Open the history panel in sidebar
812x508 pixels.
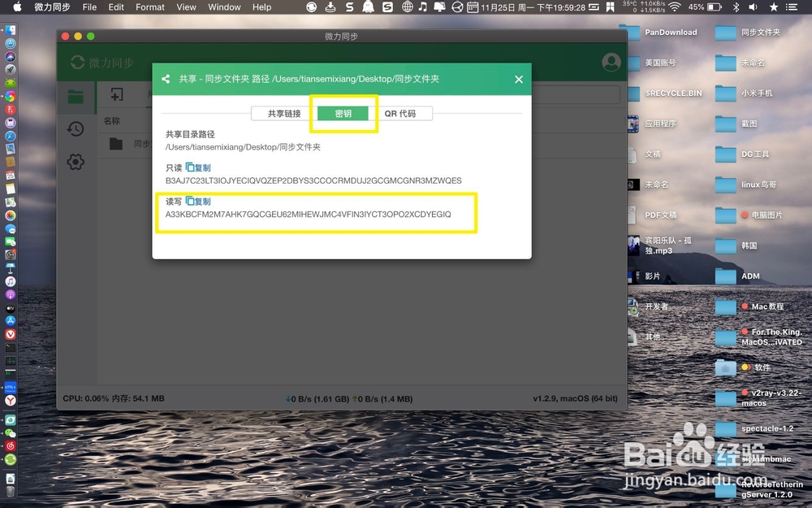click(76, 129)
